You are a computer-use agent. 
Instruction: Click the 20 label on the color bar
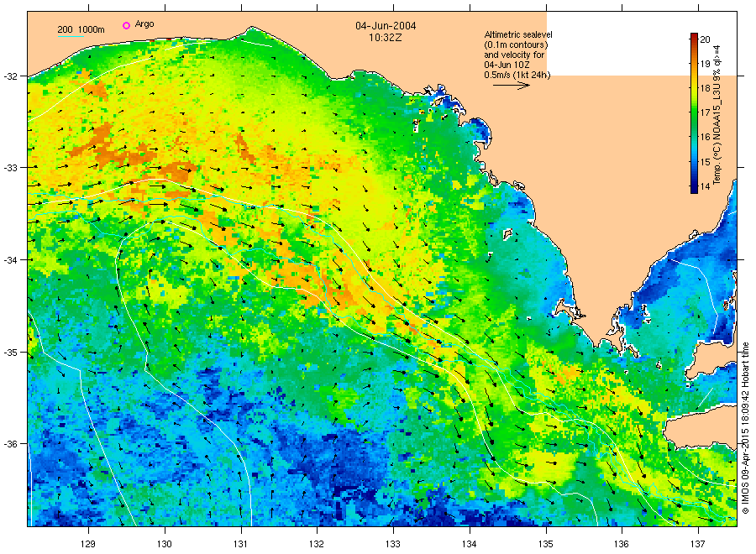(705, 39)
